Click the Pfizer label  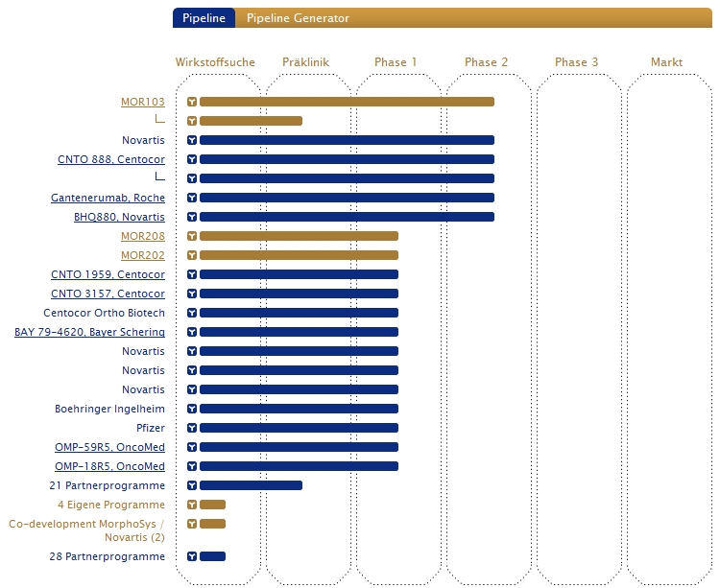point(151,428)
